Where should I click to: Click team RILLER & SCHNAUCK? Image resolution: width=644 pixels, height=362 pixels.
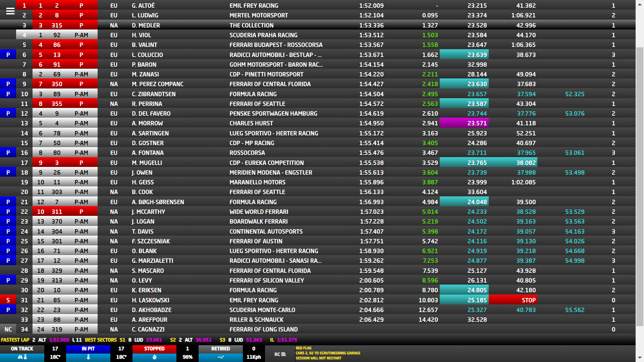(x=257, y=319)
